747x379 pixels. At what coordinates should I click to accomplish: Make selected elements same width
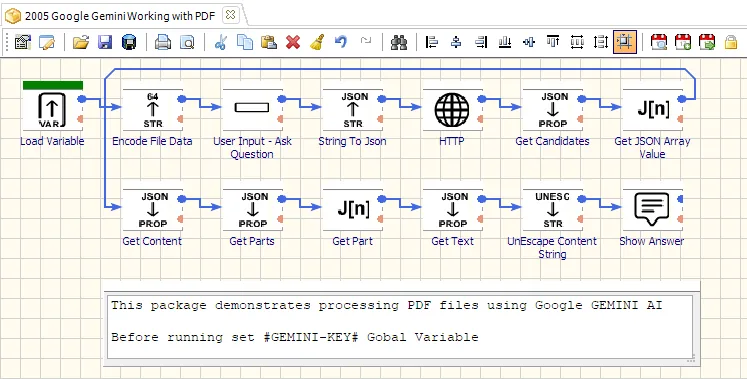577,42
